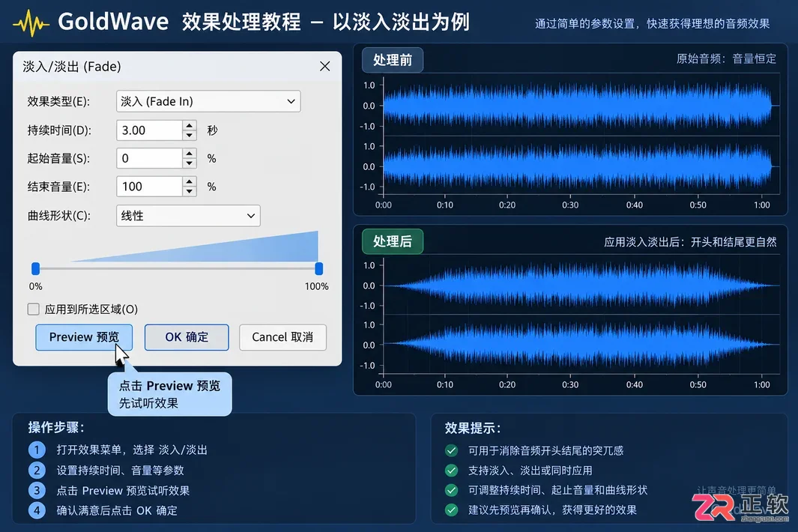Click the right slider handle at 100%
Viewport: 798px width, 532px height.
(x=318, y=268)
